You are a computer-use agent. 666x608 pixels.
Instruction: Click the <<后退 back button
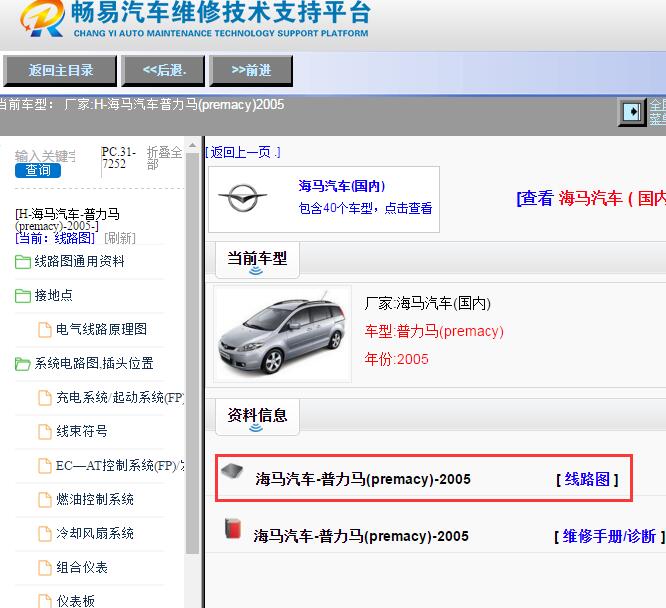163,71
